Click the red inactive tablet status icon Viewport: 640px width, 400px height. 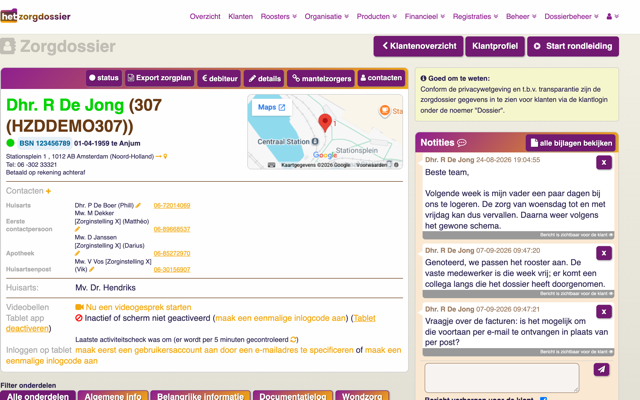(x=79, y=318)
